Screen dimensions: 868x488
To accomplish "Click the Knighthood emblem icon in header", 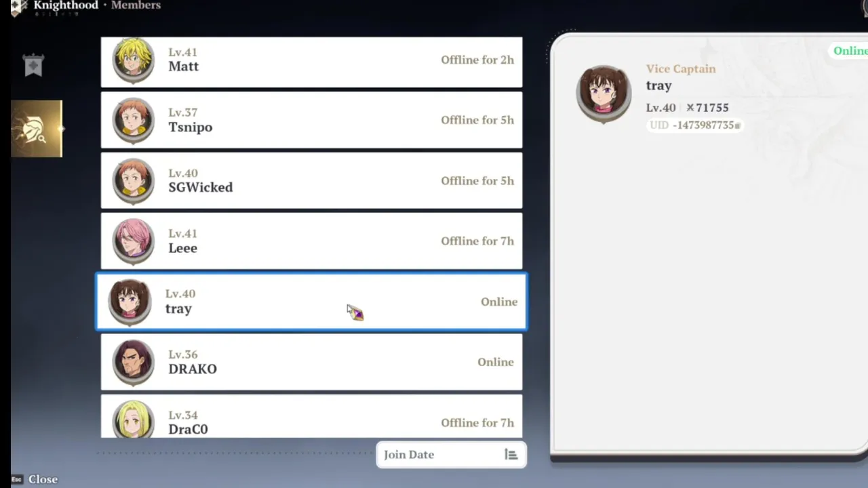I will [x=18, y=7].
